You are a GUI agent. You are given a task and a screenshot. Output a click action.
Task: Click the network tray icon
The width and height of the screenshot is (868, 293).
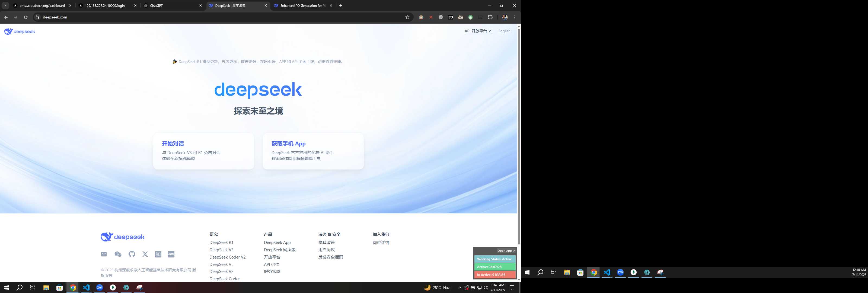pos(479,288)
